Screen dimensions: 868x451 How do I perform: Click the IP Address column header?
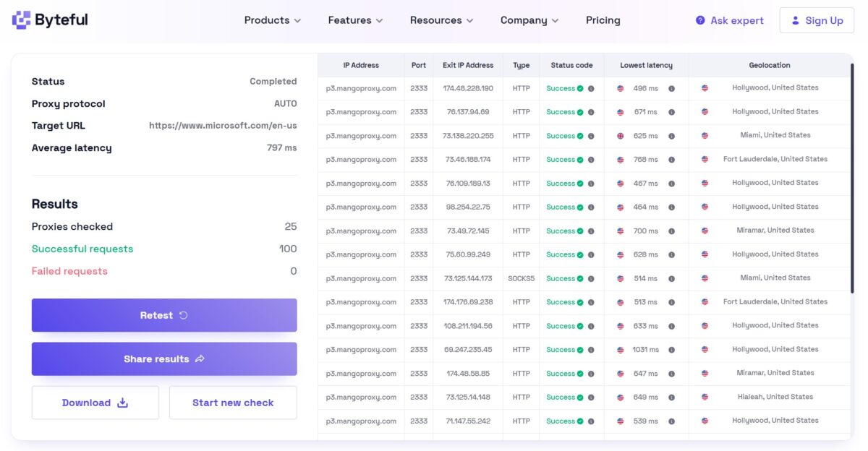click(361, 65)
